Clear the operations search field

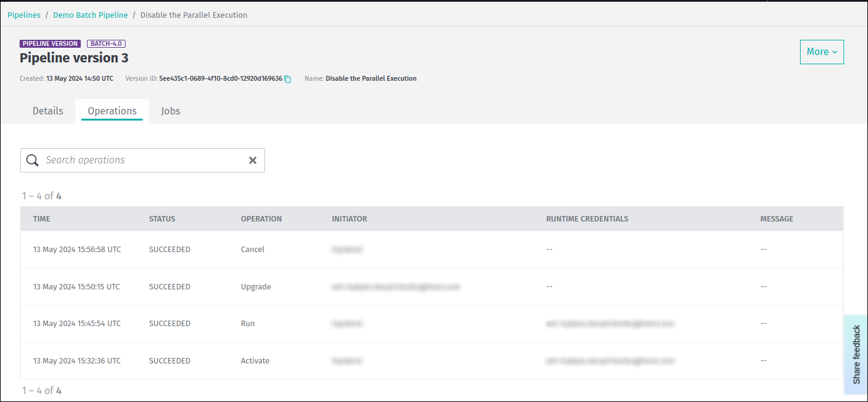pos(252,160)
